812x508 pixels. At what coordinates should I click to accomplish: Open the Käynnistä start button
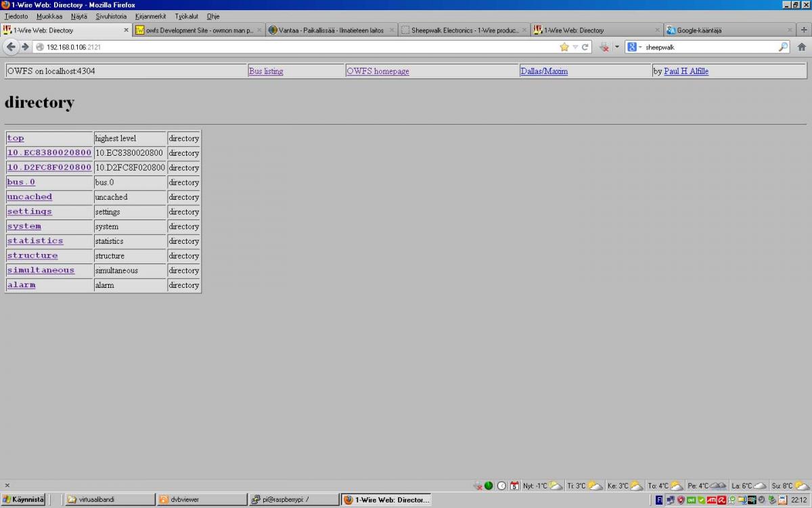pyautogui.click(x=23, y=500)
